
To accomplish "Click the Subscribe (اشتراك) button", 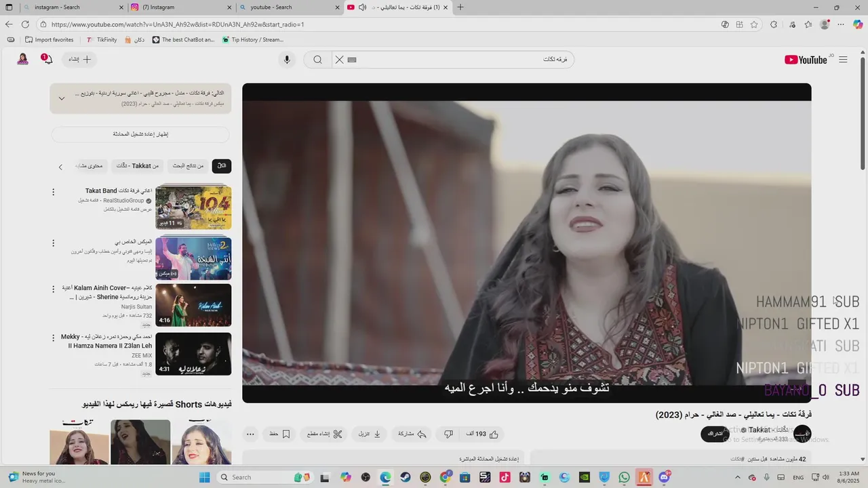I will (x=715, y=434).
